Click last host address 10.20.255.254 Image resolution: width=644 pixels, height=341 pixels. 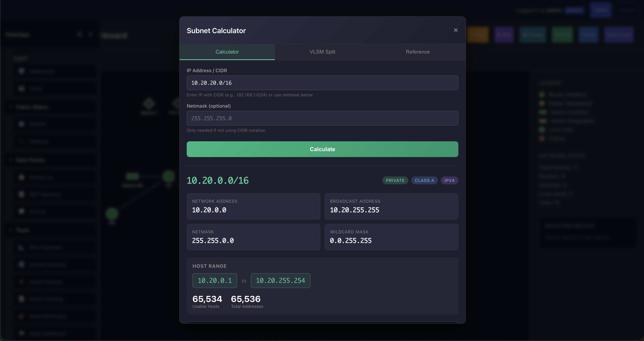coord(280,280)
